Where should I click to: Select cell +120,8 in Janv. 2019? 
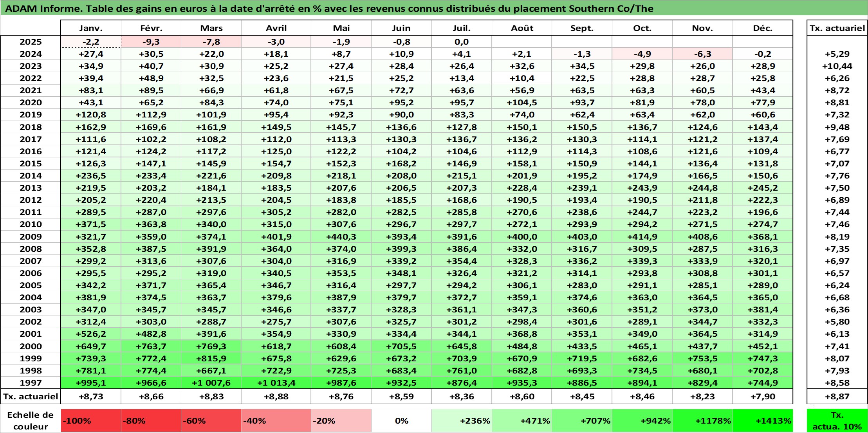point(91,115)
